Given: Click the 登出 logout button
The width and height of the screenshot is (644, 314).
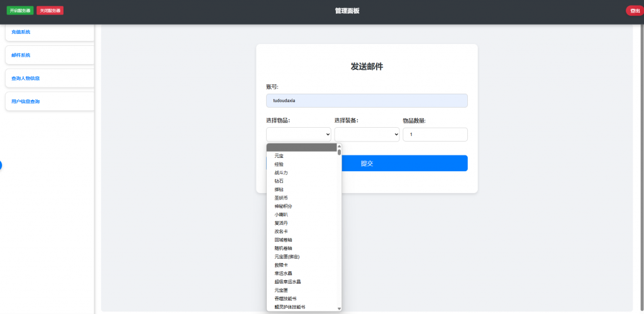Looking at the screenshot, I should coord(635,11).
